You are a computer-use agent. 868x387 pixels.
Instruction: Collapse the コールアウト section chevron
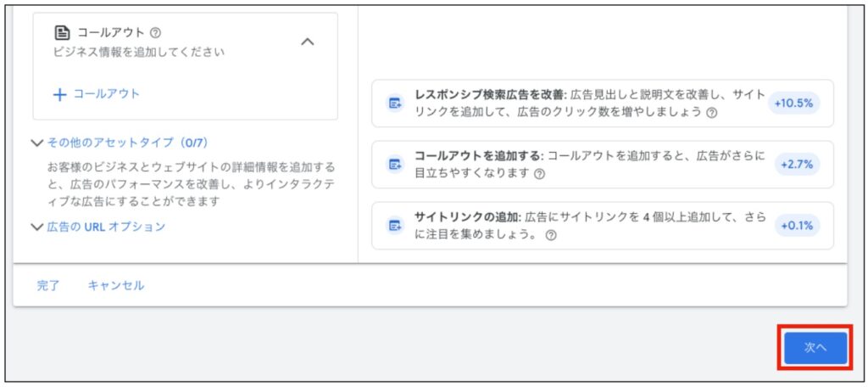308,42
